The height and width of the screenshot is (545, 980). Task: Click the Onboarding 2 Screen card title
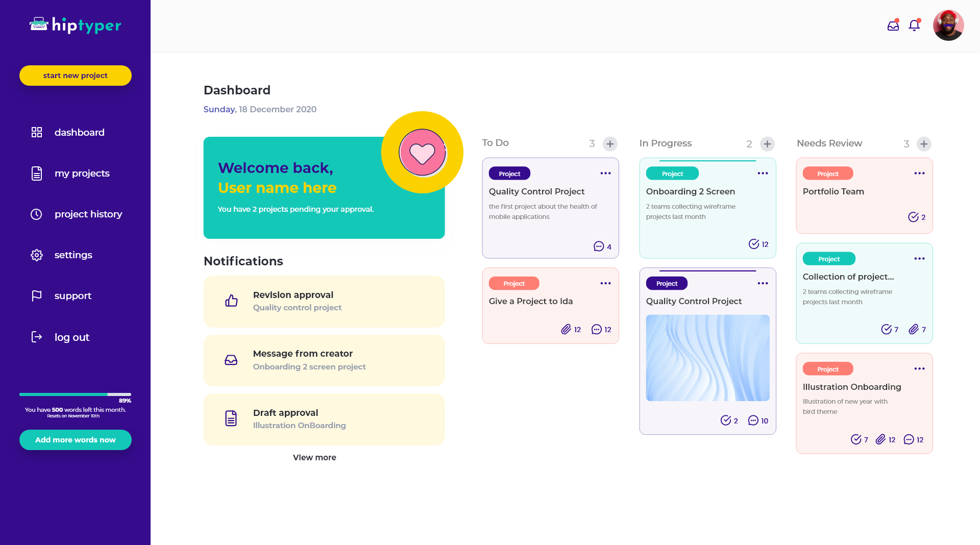coord(691,191)
